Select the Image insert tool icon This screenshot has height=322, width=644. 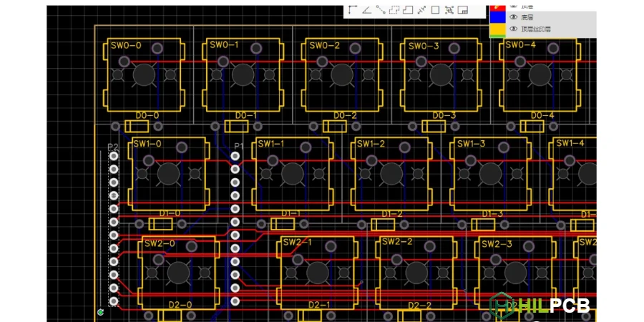(x=463, y=10)
